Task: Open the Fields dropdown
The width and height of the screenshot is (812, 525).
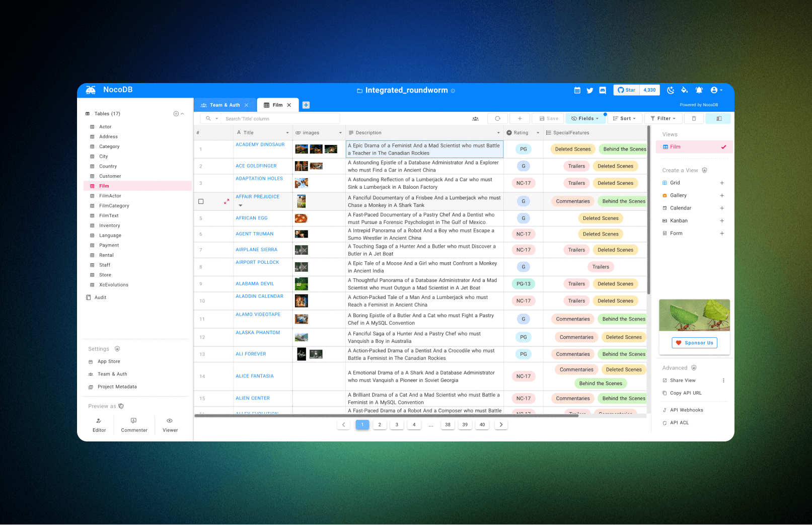Action: click(585, 119)
